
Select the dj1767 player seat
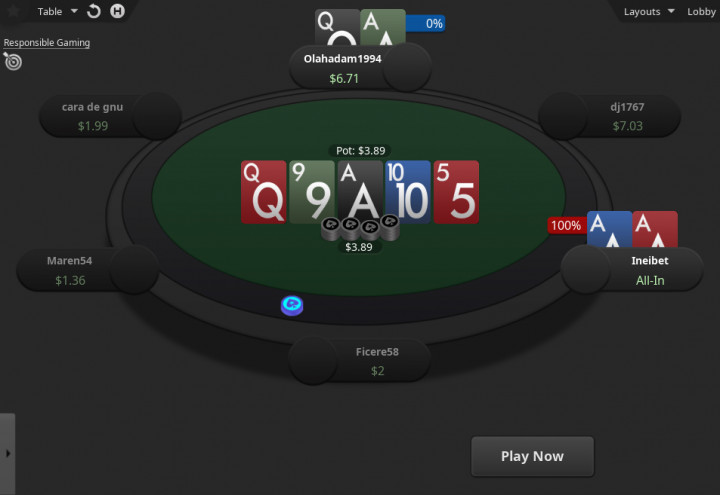point(609,116)
